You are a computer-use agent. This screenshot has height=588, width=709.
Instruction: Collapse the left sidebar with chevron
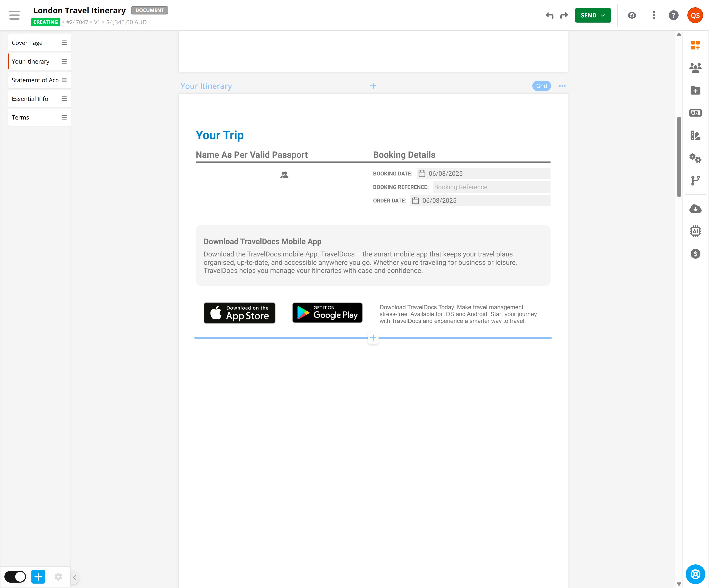tap(75, 577)
